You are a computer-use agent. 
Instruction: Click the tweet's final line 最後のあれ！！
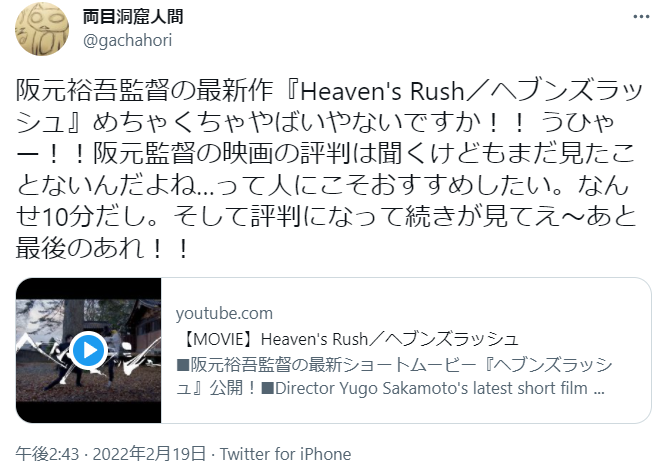[x=103, y=249]
